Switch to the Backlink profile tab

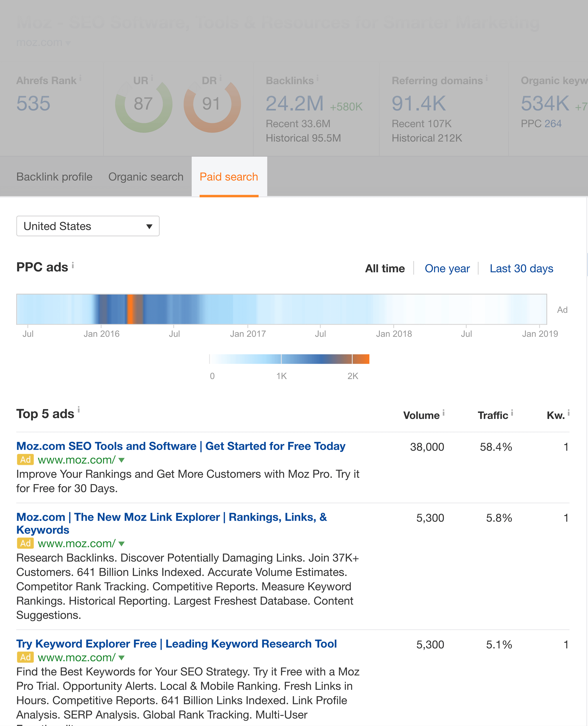(54, 177)
